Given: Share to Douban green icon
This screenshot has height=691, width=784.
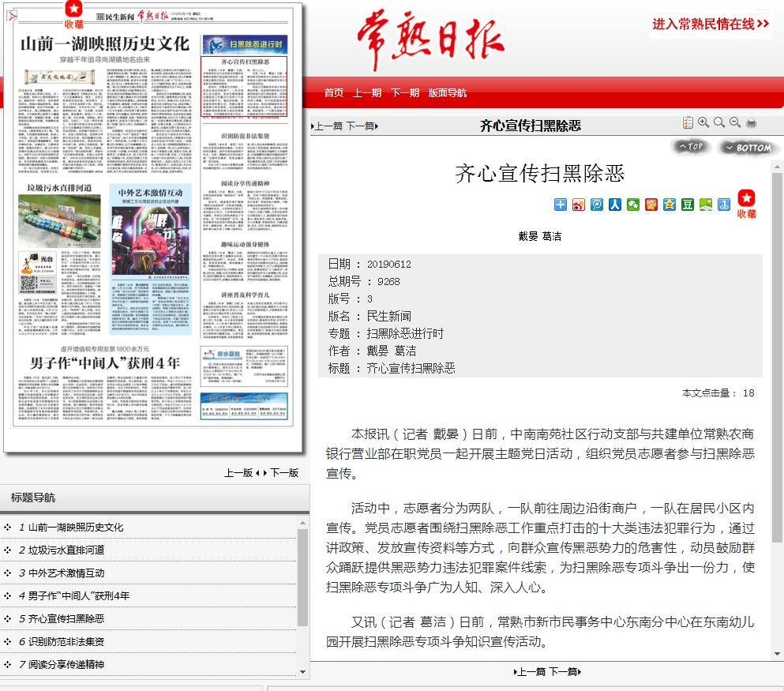Looking at the screenshot, I should tap(688, 205).
